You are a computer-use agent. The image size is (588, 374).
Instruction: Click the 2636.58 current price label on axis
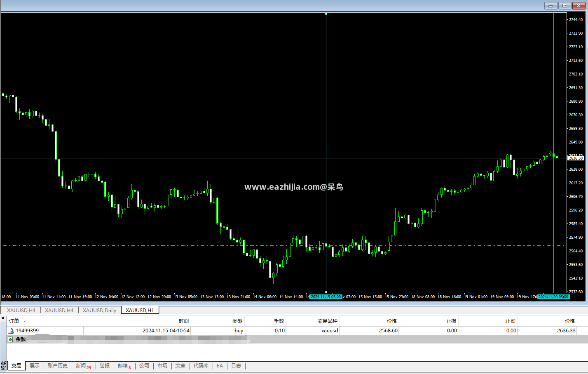[x=576, y=158]
